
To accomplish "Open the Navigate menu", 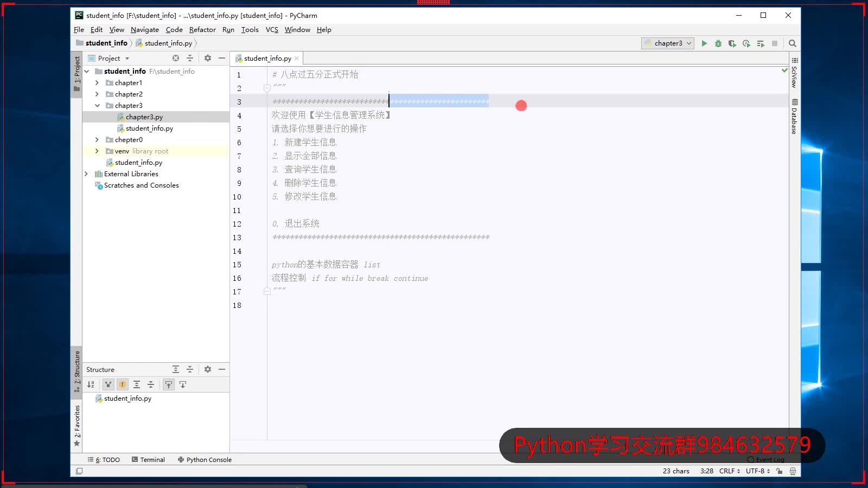I will (145, 30).
